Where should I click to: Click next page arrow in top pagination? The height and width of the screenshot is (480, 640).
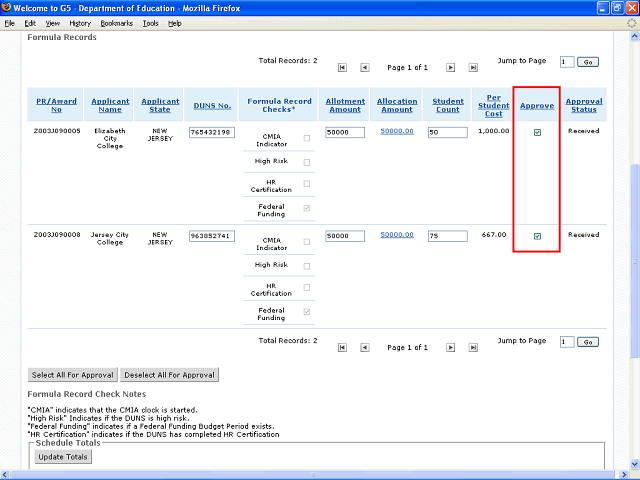click(x=450, y=67)
